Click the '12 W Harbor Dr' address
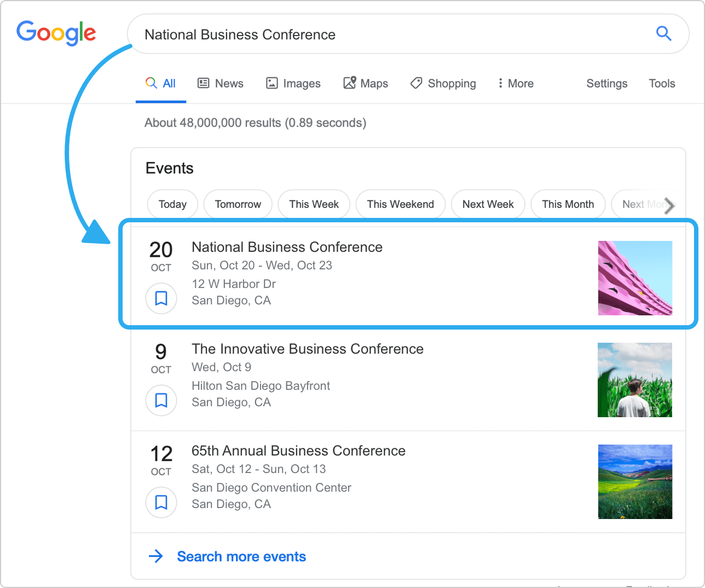705x588 pixels. pyautogui.click(x=234, y=284)
